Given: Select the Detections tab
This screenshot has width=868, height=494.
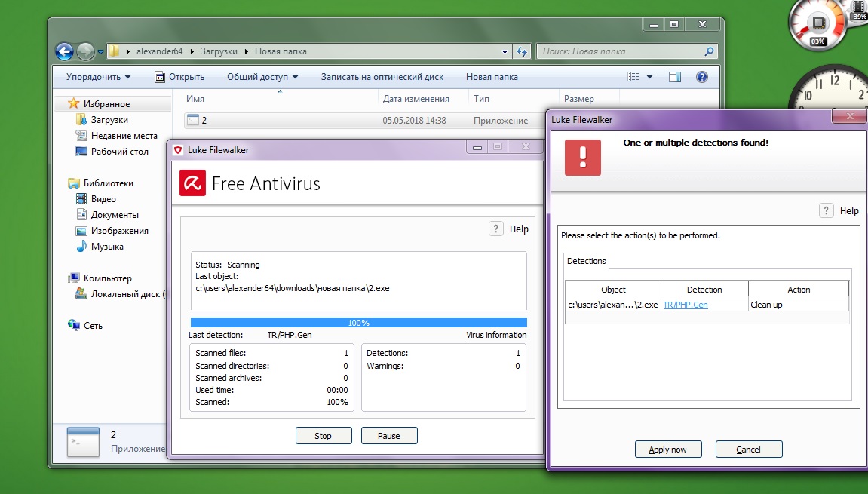Looking at the screenshot, I should 587,261.
